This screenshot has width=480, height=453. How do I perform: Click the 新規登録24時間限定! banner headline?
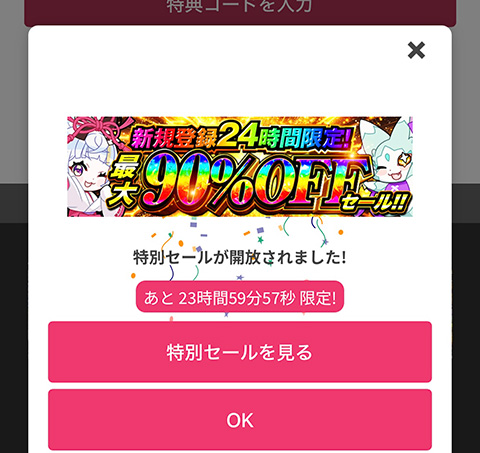pyautogui.click(x=241, y=137)
